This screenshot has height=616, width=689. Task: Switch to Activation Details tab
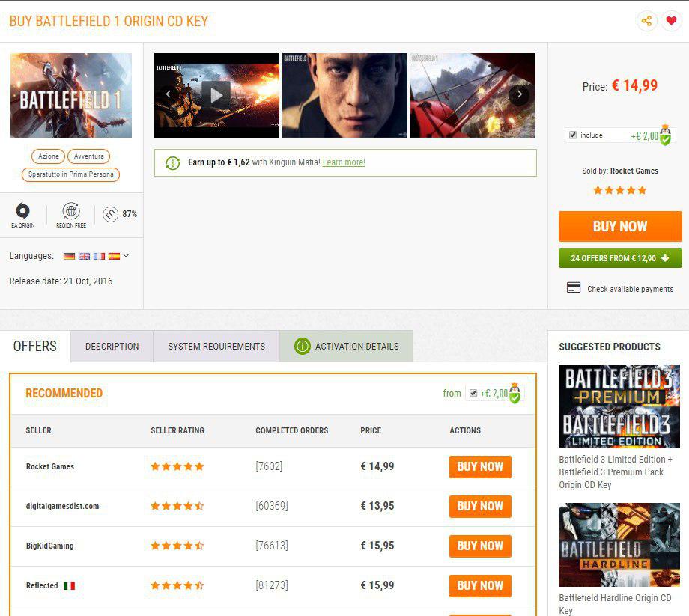point(346,347)
